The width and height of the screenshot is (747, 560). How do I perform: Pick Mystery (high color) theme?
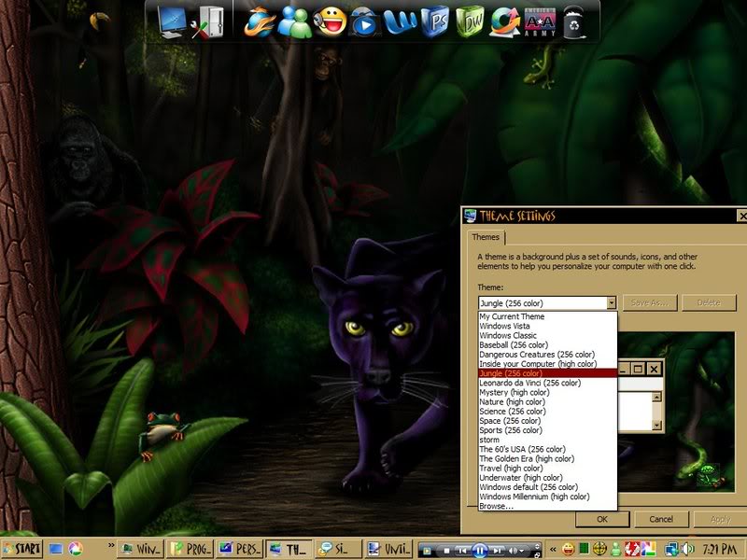(x=547, y=392)
